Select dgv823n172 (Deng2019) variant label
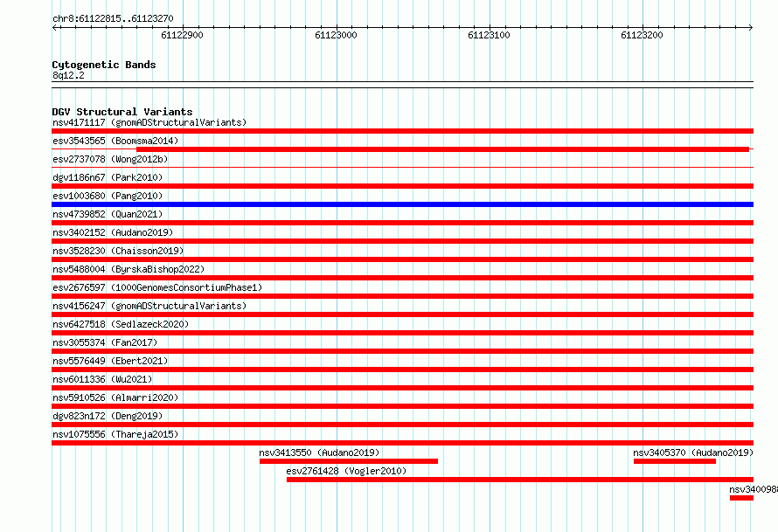The width and height of the screenshot is (778, 532). click(108, 416)
